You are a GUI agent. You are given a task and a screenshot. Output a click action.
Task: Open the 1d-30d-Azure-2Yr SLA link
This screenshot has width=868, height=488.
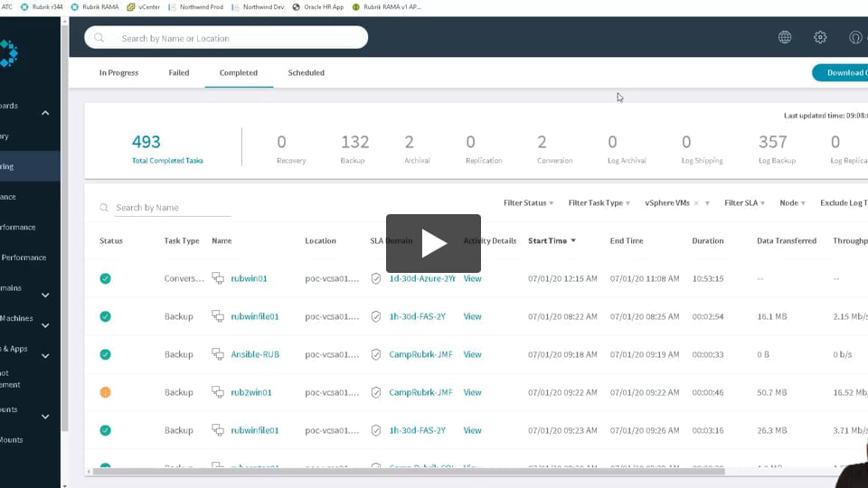[422, 278]
